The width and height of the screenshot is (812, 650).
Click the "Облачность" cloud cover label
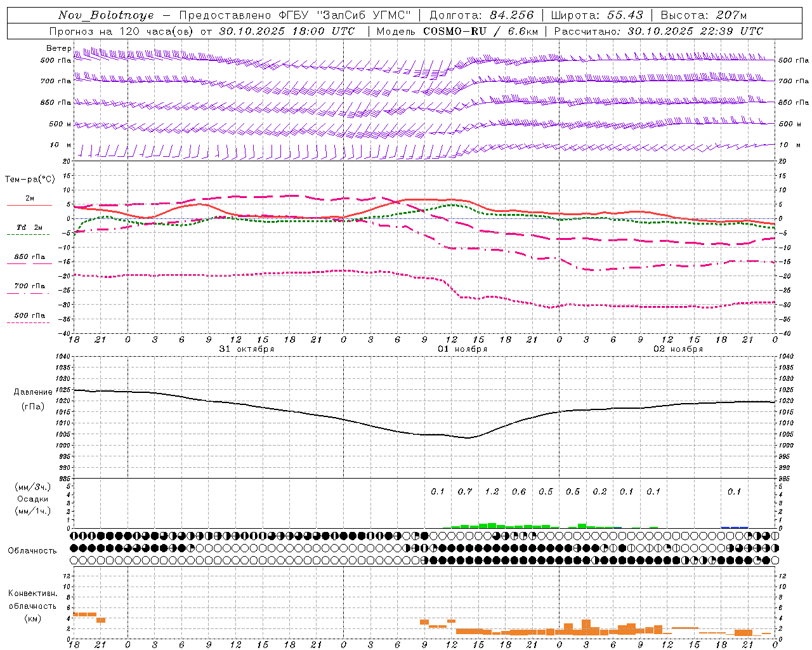coord(32,550)
